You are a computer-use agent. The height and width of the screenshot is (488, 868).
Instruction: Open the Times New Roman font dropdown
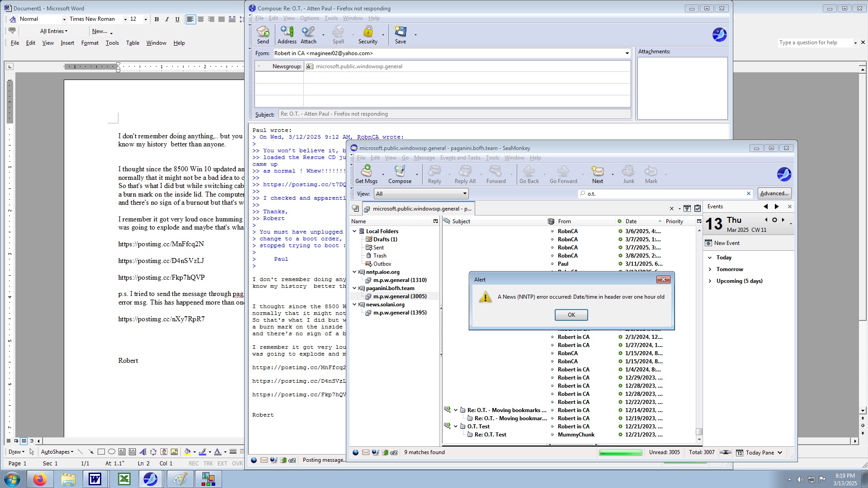point(125,19)
